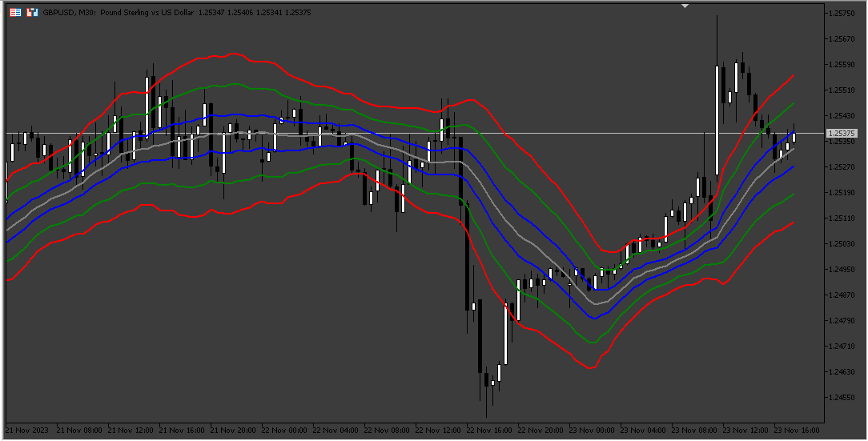Click the 23 Nov 08:00 time label
Image resolution: width=868 pixels, height=441 pixels.
pos(693,431)
